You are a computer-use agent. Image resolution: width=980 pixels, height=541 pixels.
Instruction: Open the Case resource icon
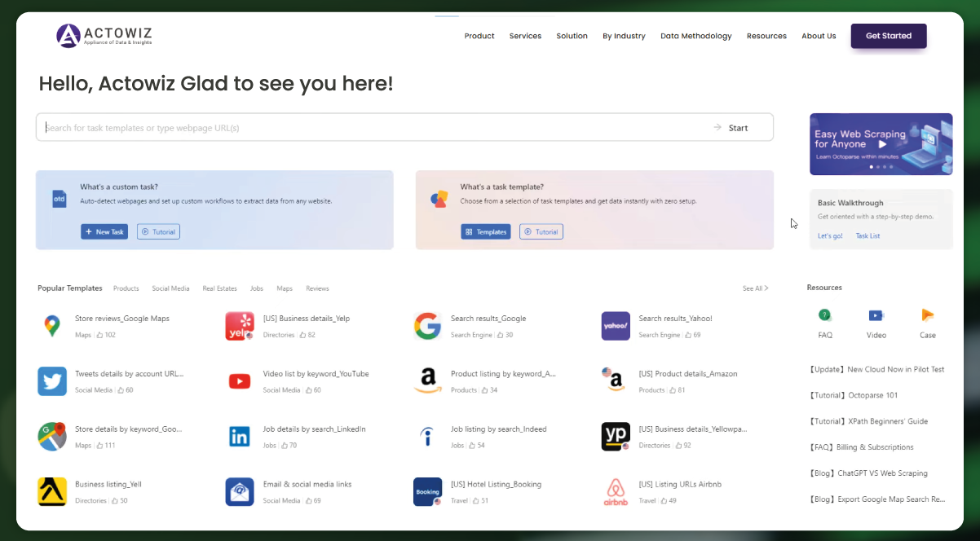coord(928,315)
